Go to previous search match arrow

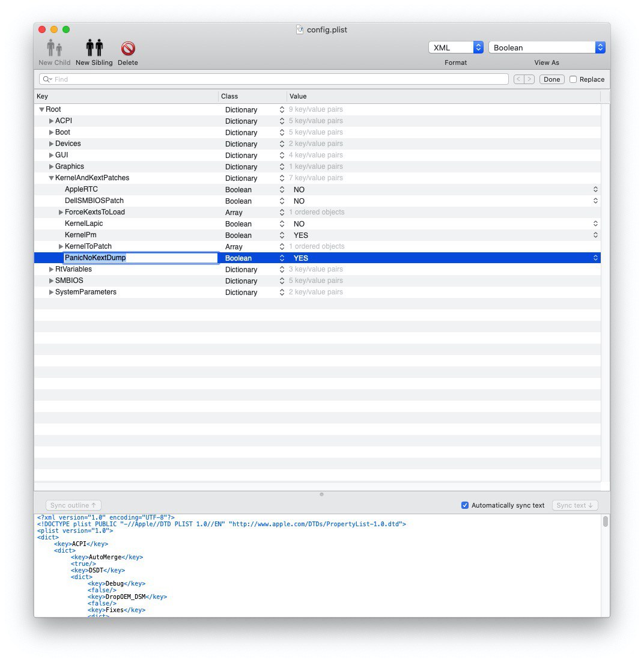pyautogui.click(x=519, y=79)
